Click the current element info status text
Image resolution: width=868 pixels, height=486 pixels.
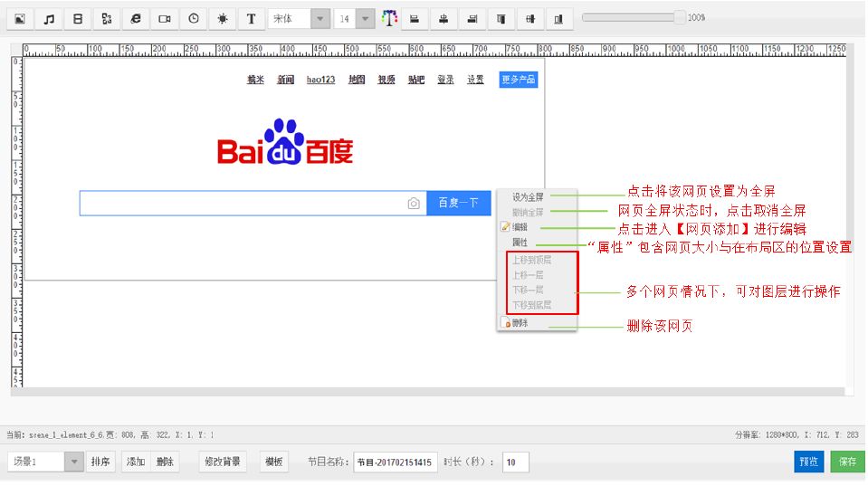110,435
